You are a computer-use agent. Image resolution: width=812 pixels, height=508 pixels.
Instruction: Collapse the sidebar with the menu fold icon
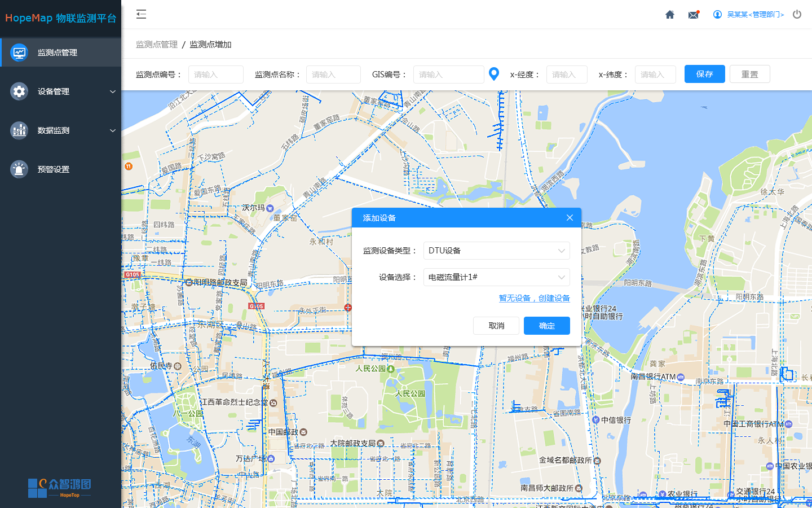pyautogui.click(x=141, y=14)
